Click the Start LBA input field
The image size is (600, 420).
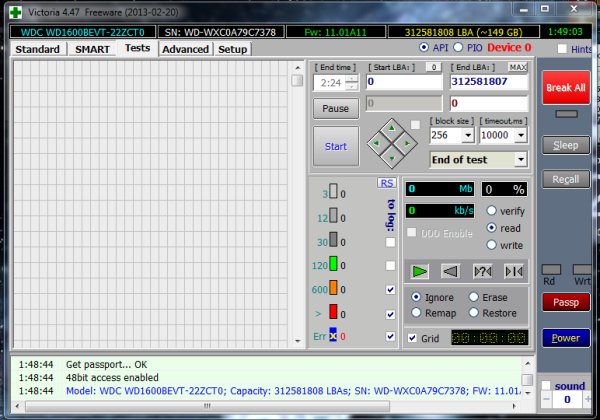click(x=404, y=82)
